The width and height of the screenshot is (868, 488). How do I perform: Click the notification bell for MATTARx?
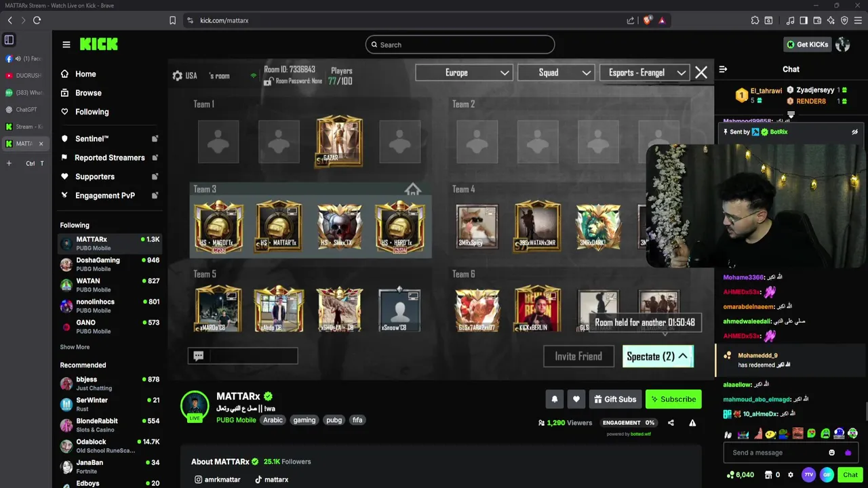pyautogui.click(x=554, y=399)
